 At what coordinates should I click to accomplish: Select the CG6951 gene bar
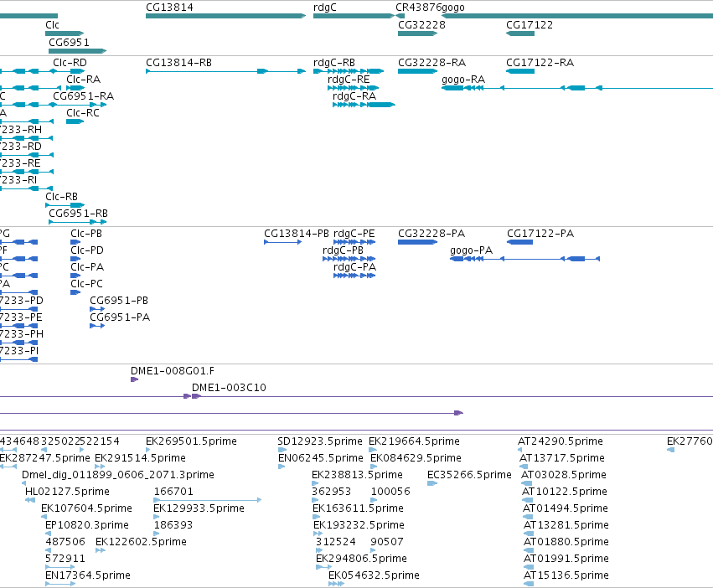[77, 51]
